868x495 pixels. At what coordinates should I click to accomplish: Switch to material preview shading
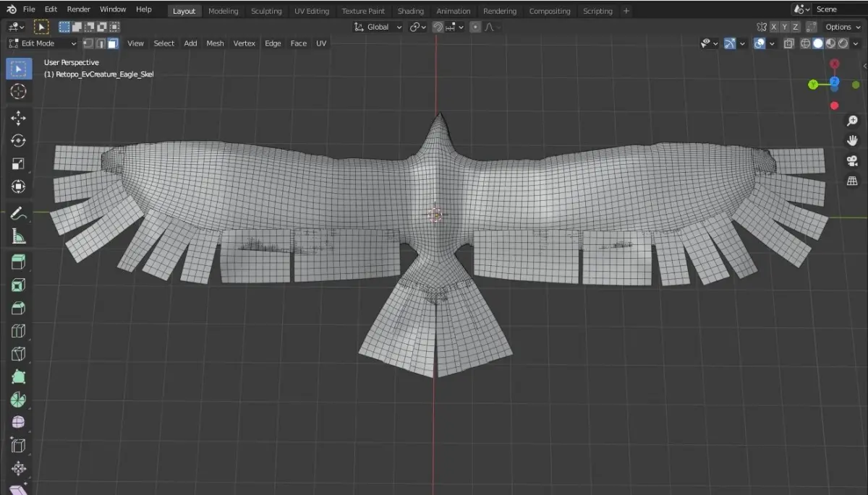click(x=830, y=43)
